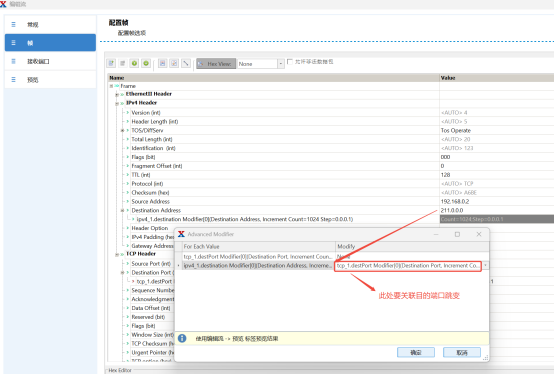554x375 pixels.
Task: Click the 'For Each Value' column header
Action: (x=259, y=246)
